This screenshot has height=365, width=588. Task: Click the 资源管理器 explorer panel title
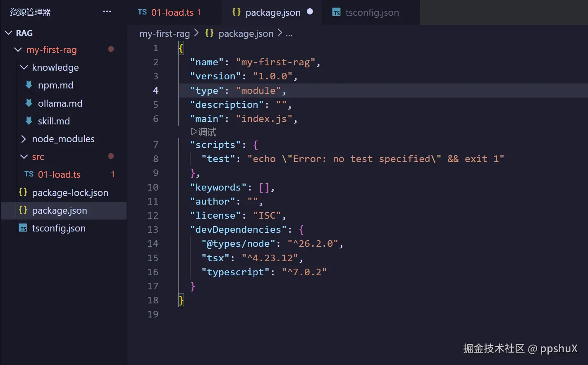click(x=30, y=12)
